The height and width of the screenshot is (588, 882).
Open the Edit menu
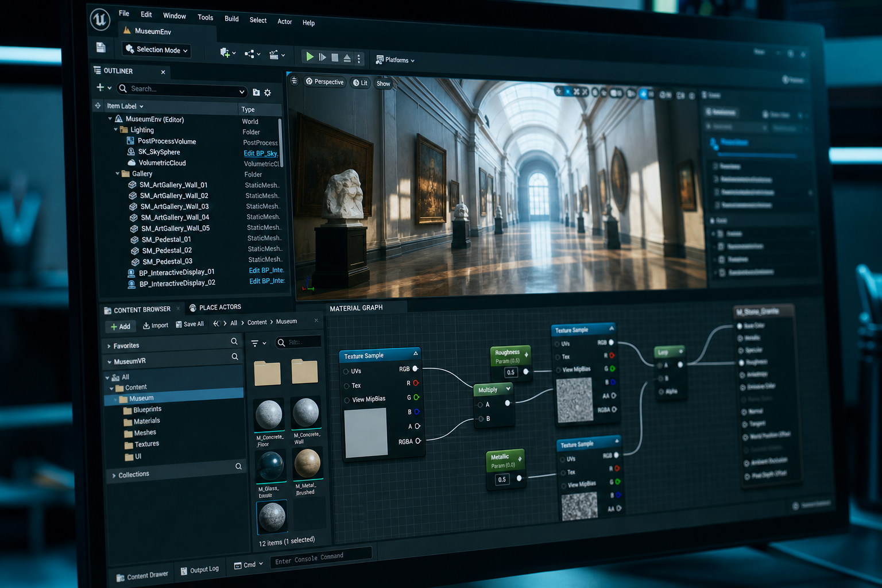146,14
